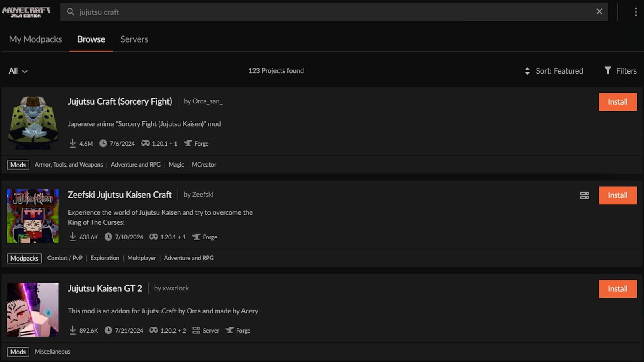This screenshot has width=644, height=362.
Task: Switch to the My Modpacks tab
Action: click(35, 39)
